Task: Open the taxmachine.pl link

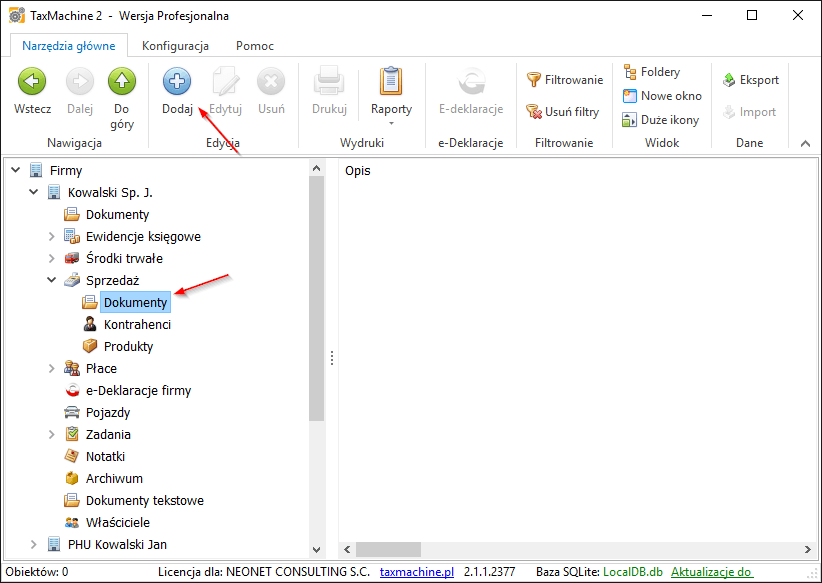Action: click(x=417, y=572)
